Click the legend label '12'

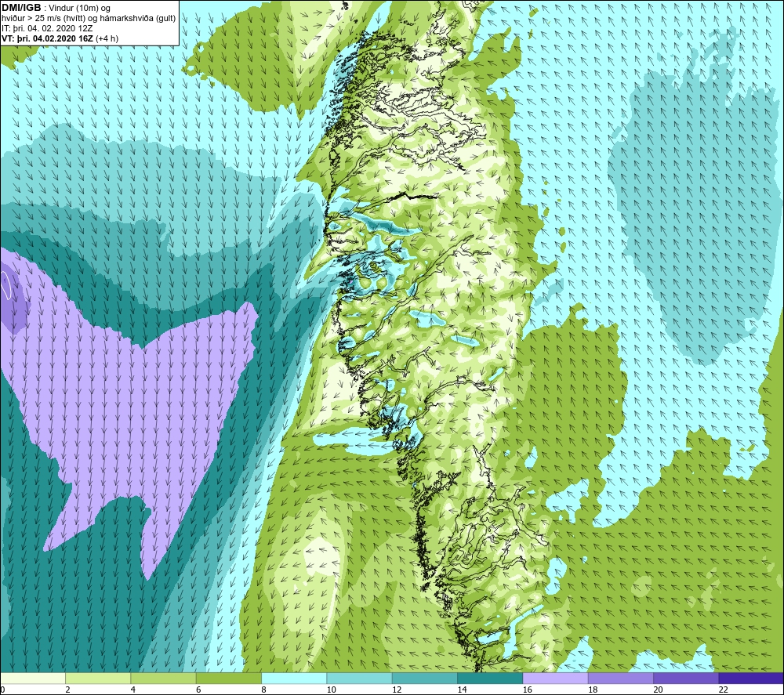pyautogui.click(x=397, y=690)
